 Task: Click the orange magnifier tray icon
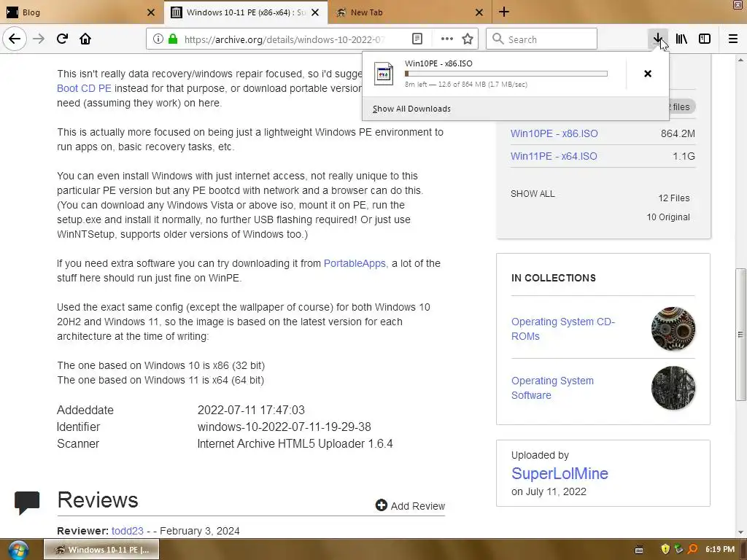tap(693, 550)
